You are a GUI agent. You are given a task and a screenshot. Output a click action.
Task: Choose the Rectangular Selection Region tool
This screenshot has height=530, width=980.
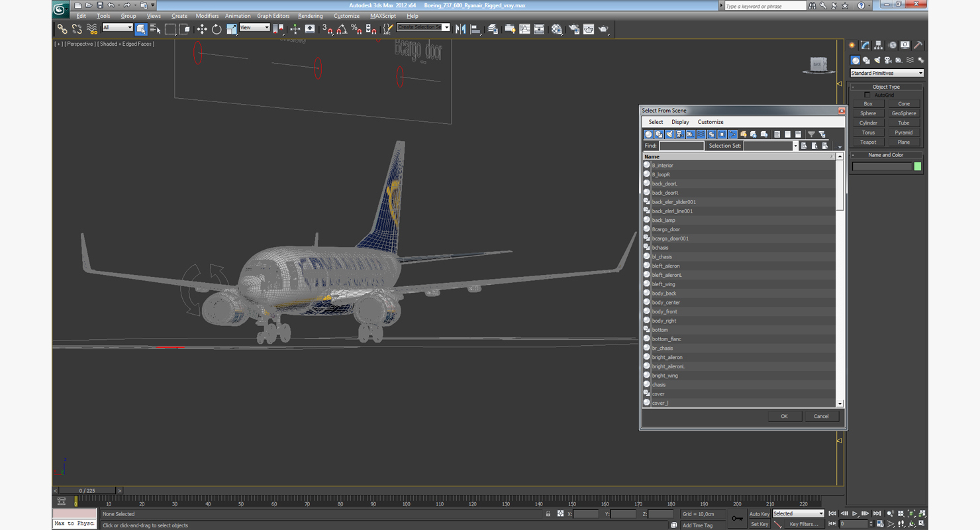pos(170,29)
